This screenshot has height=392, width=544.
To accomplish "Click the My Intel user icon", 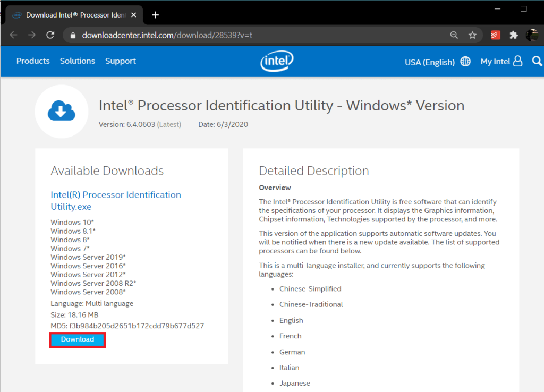I will point(517,61).
